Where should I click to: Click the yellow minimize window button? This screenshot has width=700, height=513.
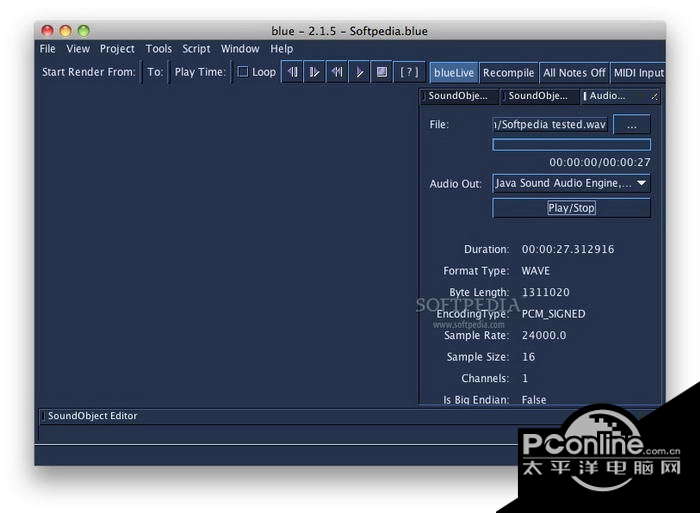65,31
